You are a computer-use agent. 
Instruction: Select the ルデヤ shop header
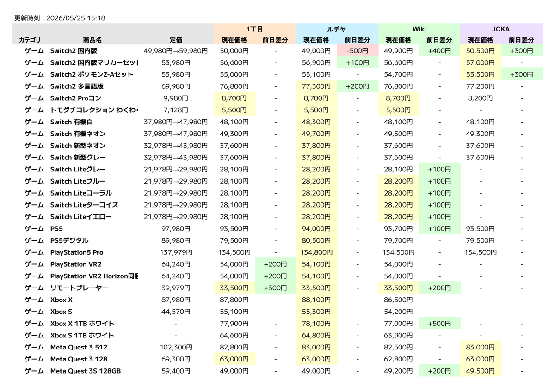(337, 29)
